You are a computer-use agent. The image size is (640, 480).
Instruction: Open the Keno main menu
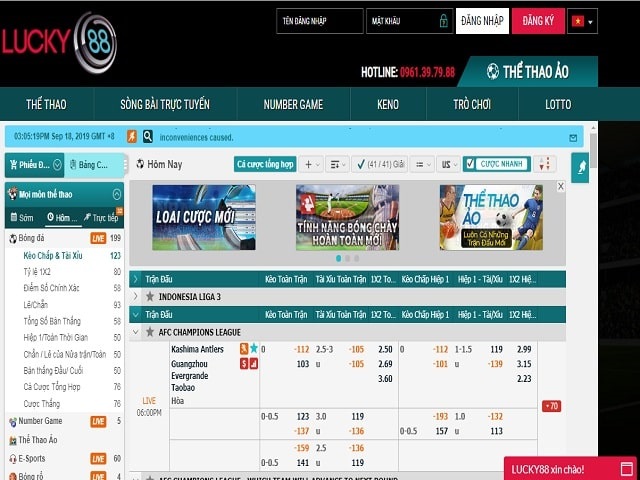(x=388, y=104)
